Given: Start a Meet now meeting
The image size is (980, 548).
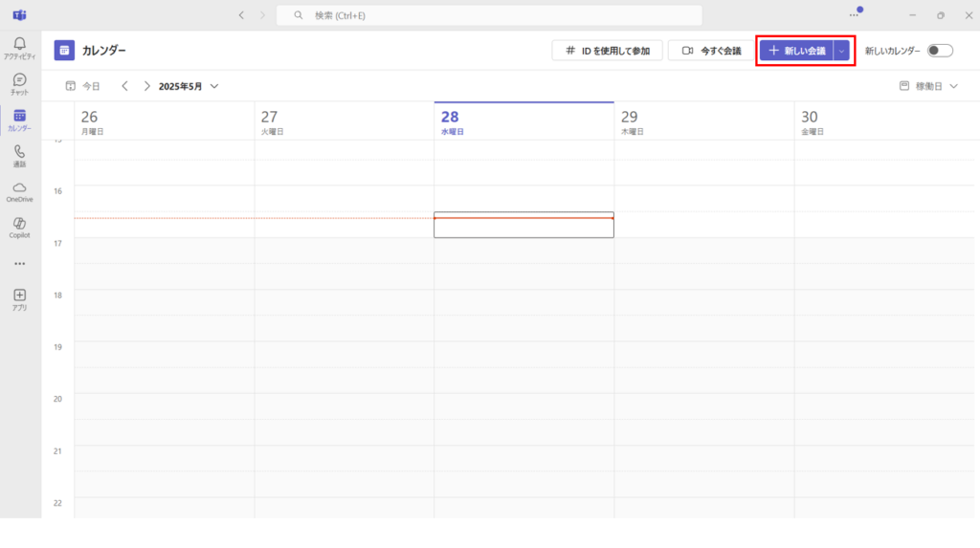Looking at the screenshot, I should tap(711, 51).
